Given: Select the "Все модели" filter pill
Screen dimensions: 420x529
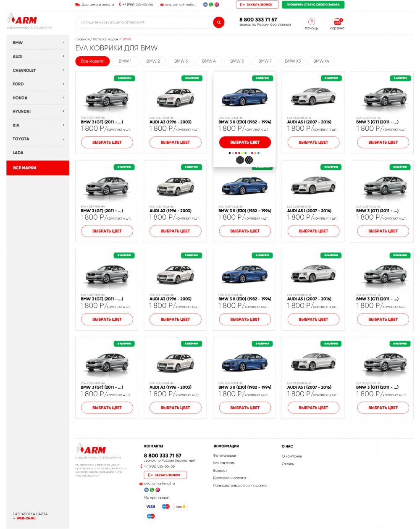Looking at the screenshot, I should (x=92, y=61).
